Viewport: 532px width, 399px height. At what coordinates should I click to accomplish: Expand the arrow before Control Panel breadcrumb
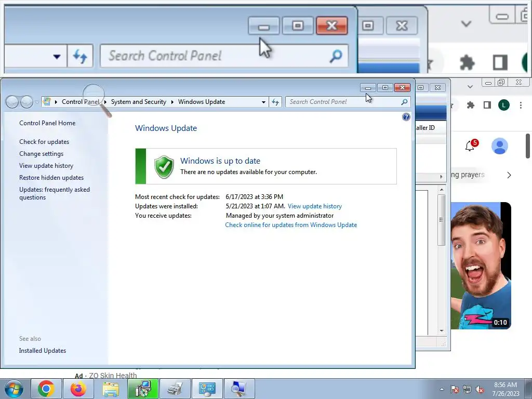[56, 102]
